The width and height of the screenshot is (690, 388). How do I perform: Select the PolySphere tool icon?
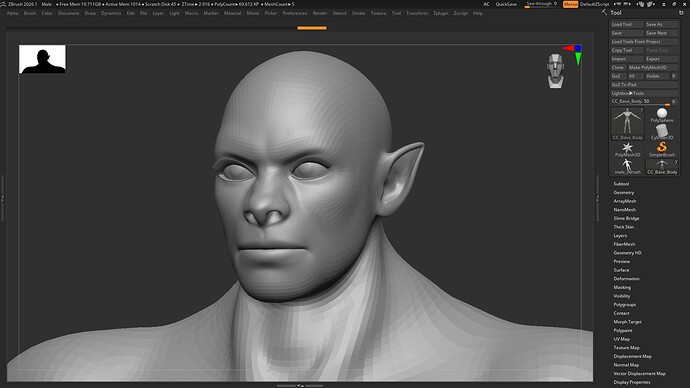point(662,115)
